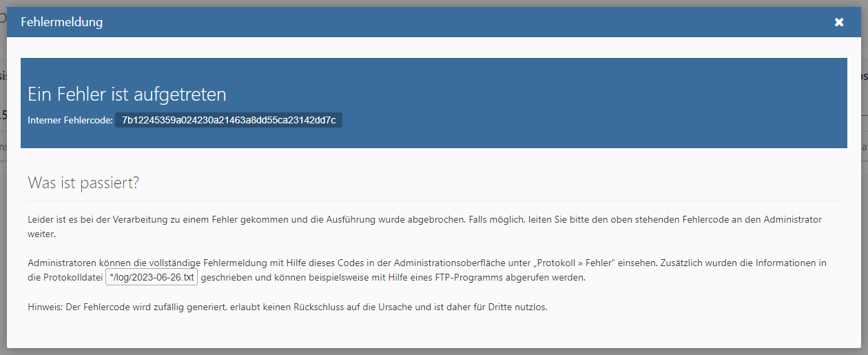The image size is (868, 355).
Task: Click the "Interner Fehlercode:" label
Action: [70, 121]
